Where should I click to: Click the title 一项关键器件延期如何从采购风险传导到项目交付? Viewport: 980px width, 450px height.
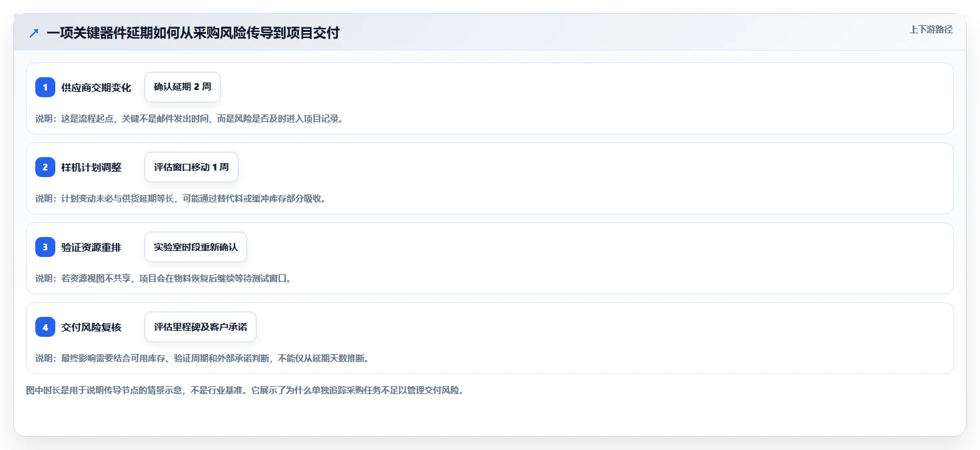click(x=193, y=33)
